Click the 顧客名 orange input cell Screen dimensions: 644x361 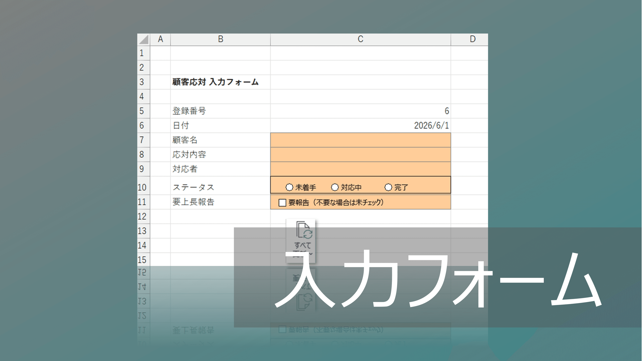361,140
